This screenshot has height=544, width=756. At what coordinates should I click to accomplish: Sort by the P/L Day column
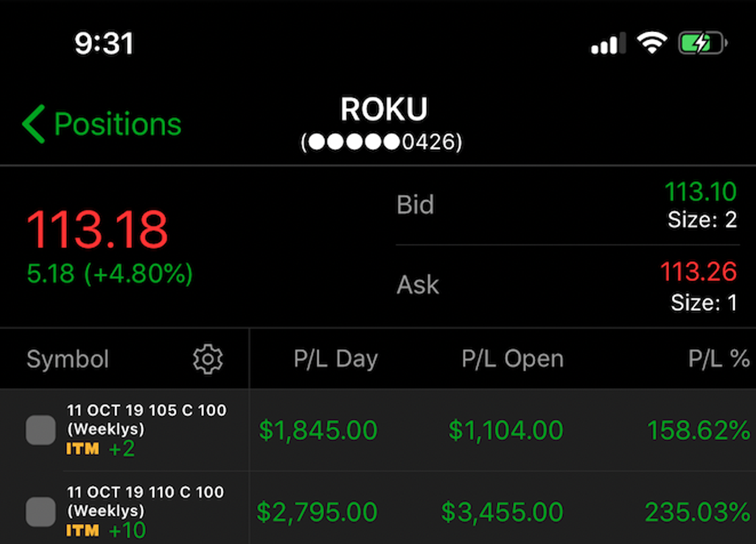(336, 359)
